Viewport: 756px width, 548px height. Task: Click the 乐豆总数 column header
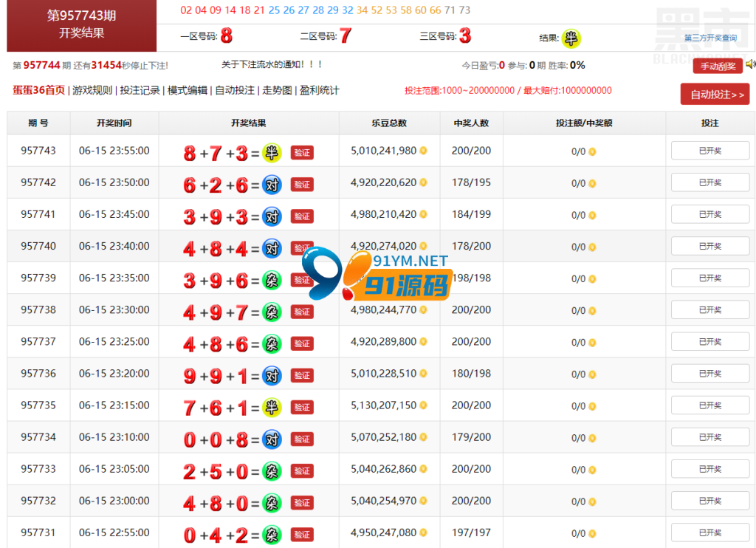click(389, 123)
